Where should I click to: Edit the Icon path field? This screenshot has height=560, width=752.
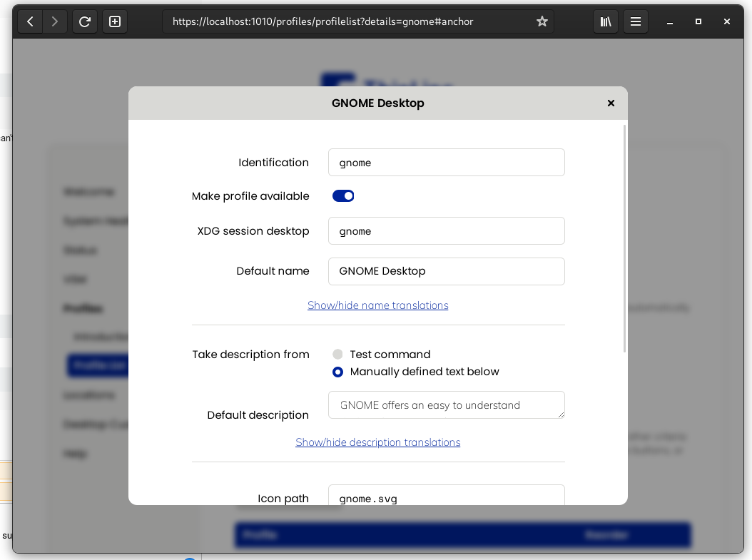[x=447, y=495]
